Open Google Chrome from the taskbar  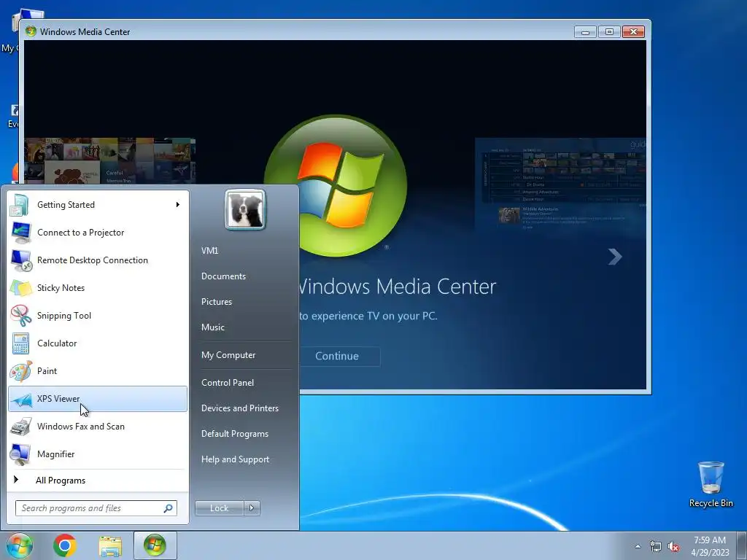[65, 545]
